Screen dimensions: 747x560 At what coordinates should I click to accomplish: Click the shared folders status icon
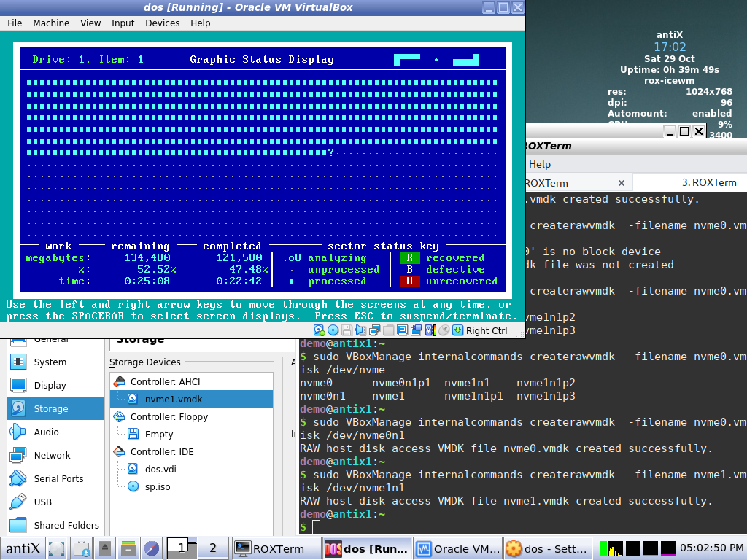pos(389,330)
